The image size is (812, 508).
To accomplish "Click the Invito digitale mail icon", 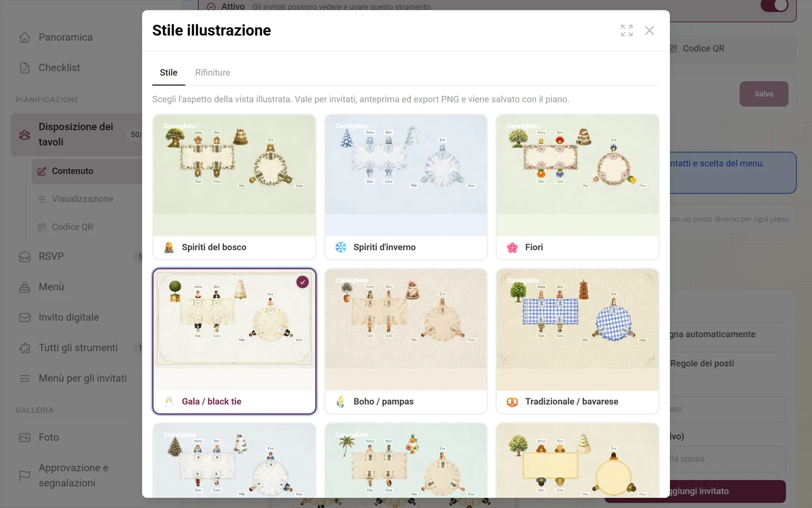I will (25, 317).
